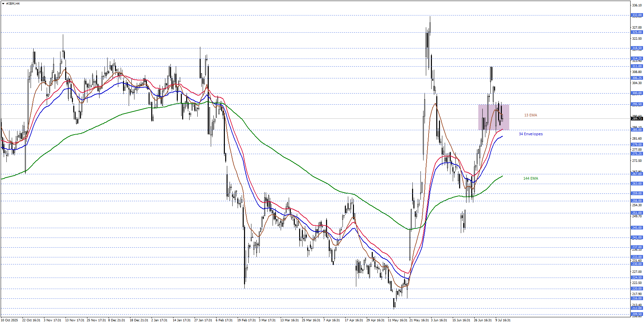The width and height of the screenshot is (644, 324).
Task: Click the '13 EMA' text label
Action: 530,115
